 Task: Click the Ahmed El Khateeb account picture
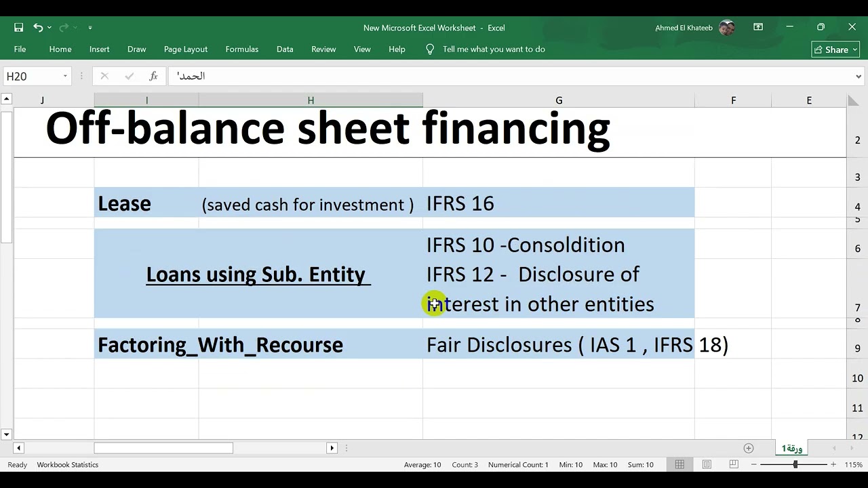coord(726,28)
